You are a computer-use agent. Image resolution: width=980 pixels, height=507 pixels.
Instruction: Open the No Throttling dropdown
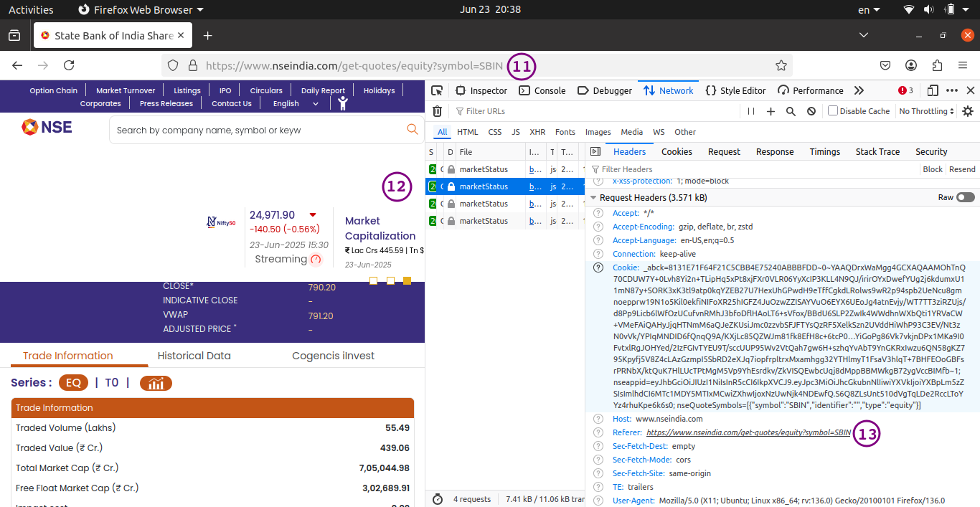pos(927,111)
